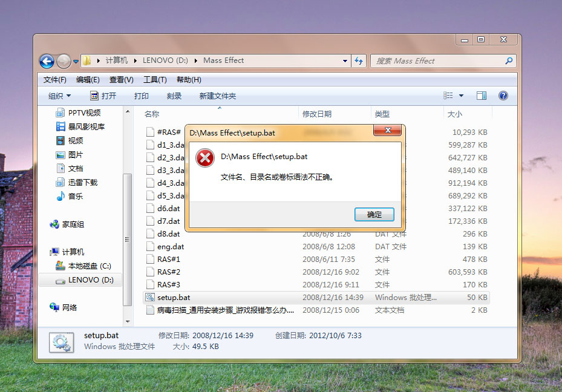
Task: Open the 组织 dropdown
Action: tap(59, 96)
